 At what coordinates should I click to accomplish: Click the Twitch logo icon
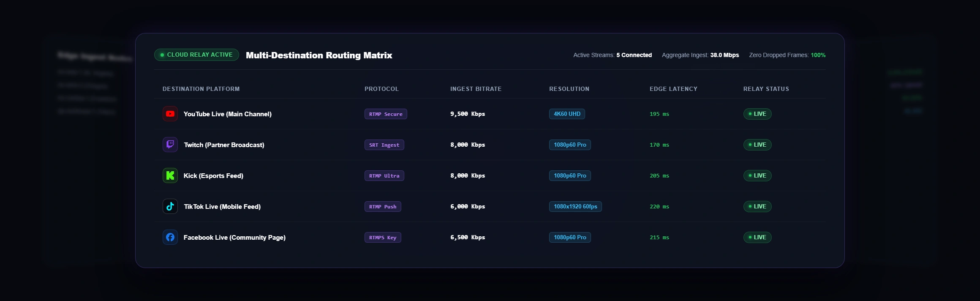pos(170,145)
